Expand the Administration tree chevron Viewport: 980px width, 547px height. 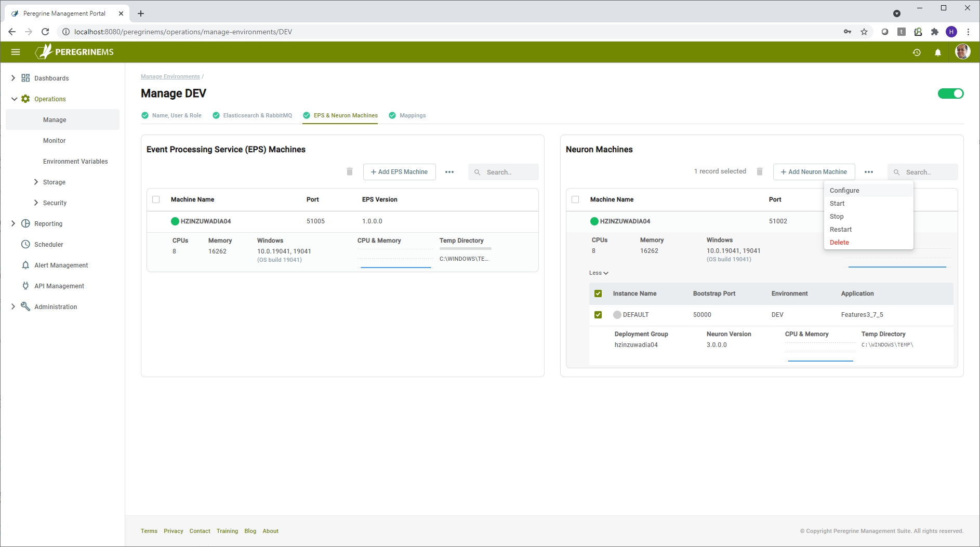tap(14, 306)
